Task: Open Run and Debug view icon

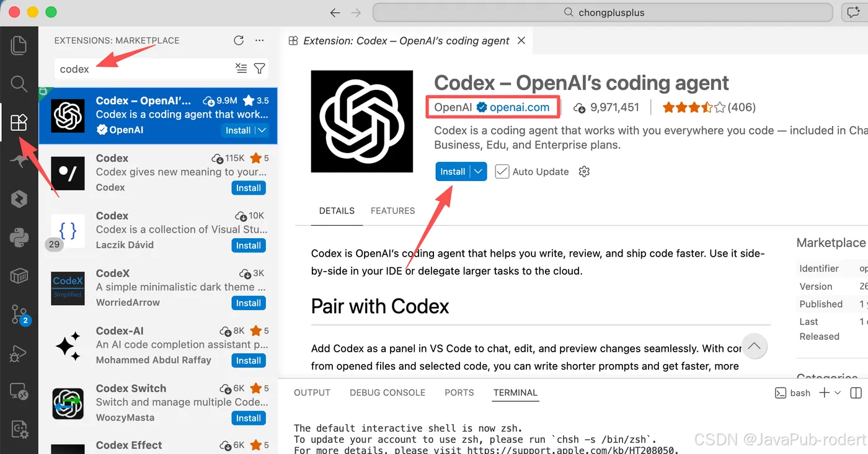Action: 19,354
